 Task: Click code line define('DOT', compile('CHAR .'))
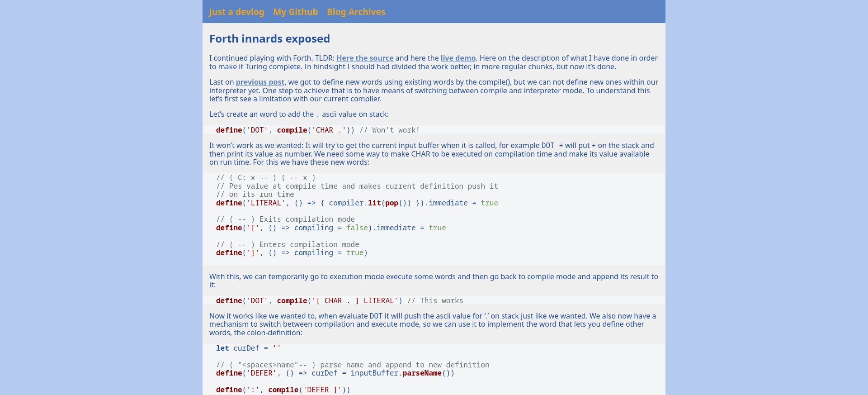(x=285, y=130)
